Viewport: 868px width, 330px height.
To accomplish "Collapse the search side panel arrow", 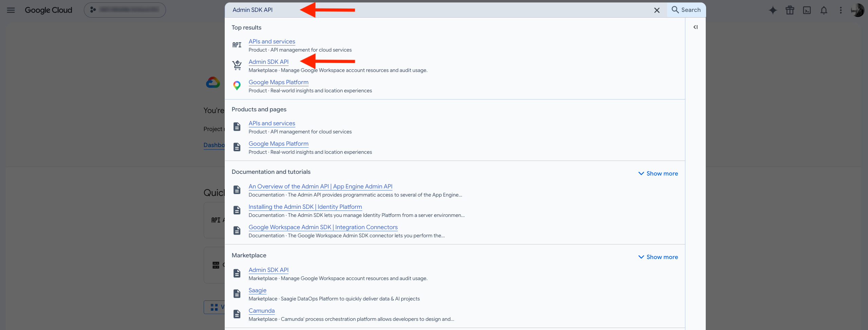I will pyautogui.click(x=696, y=27).
